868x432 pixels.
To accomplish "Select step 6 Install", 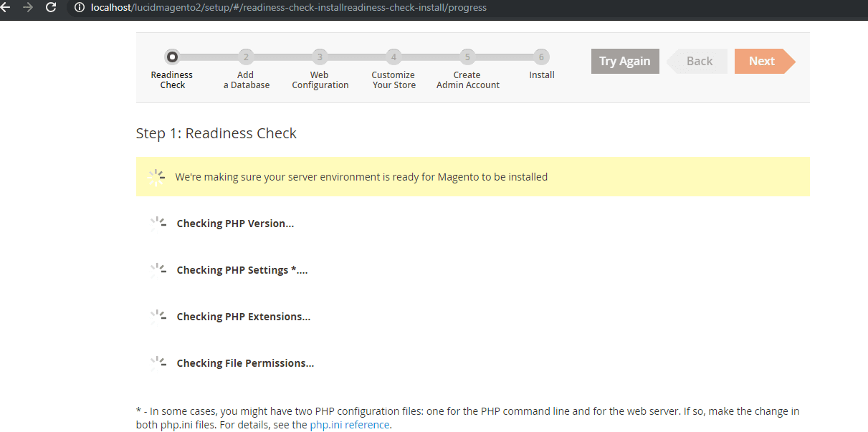I will [541, 57].
